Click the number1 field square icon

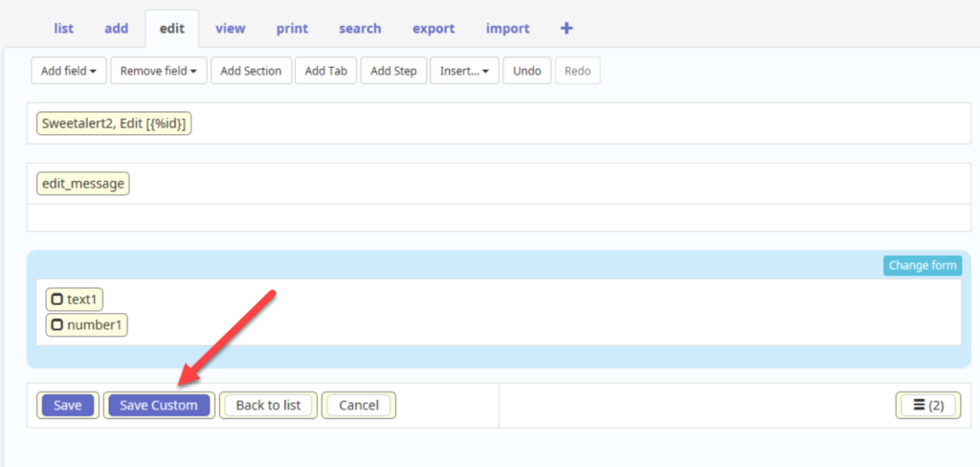56,325
